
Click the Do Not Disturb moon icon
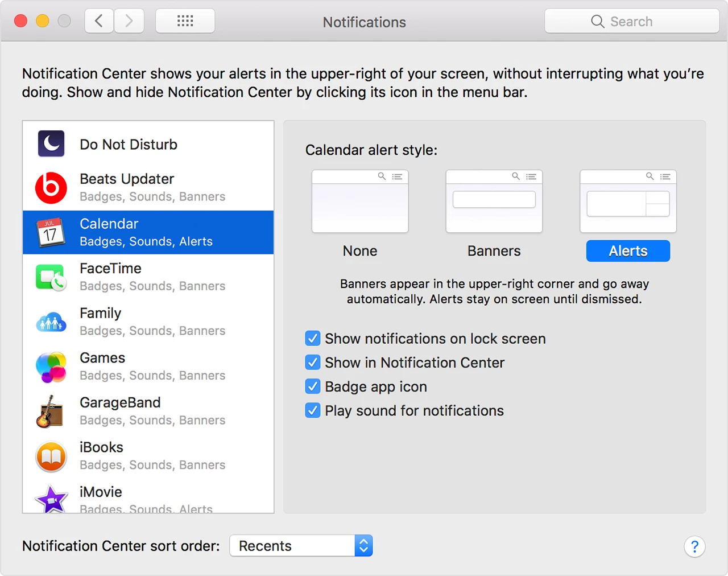tap(51, 143)
